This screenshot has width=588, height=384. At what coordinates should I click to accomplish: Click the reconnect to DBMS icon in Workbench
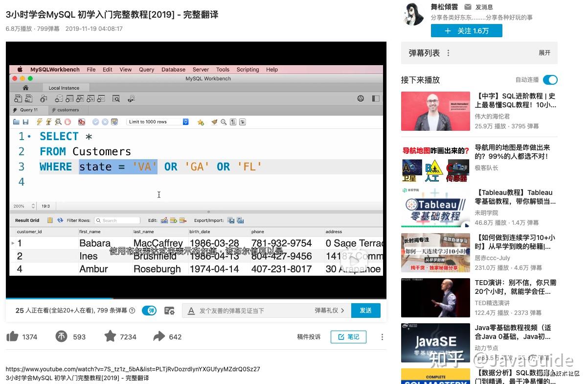(131, 98)
